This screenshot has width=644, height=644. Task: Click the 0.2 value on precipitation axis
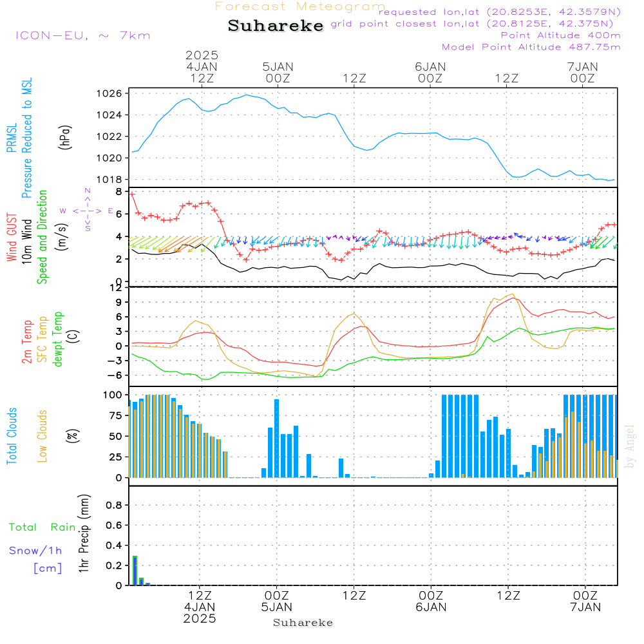114,566
